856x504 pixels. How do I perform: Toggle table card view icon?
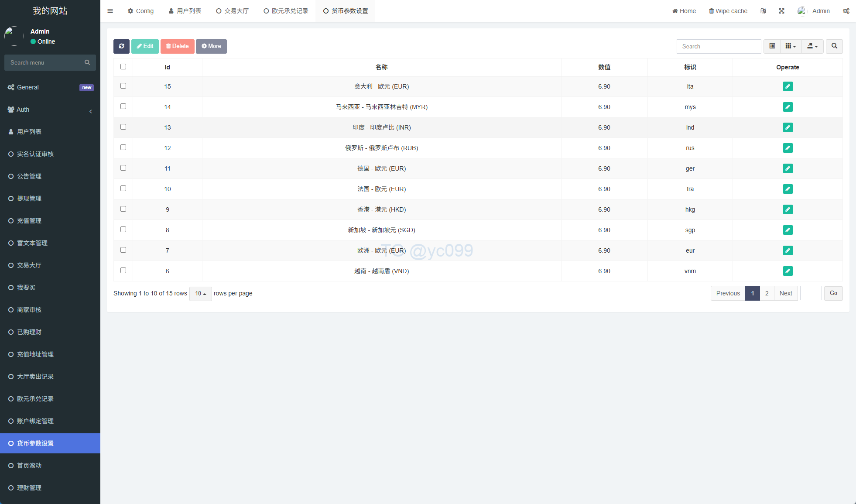772,46
